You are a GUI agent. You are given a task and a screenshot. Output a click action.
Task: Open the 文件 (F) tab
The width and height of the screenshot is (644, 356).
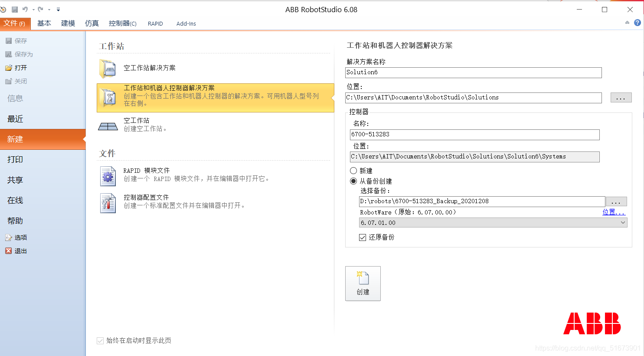coord(15,23)
